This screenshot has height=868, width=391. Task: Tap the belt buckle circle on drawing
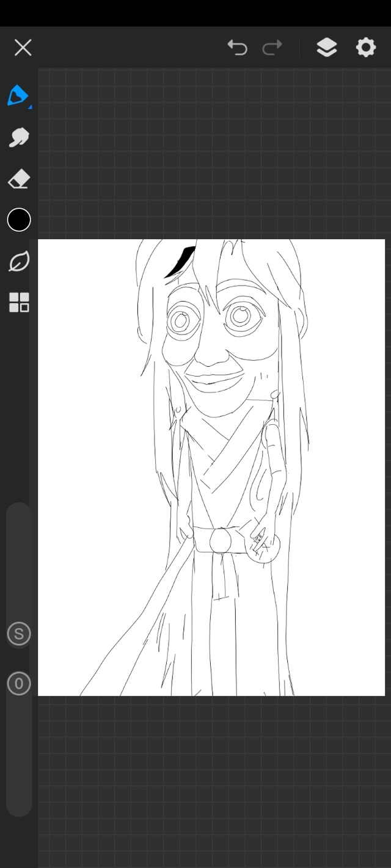tap(221, 540)
